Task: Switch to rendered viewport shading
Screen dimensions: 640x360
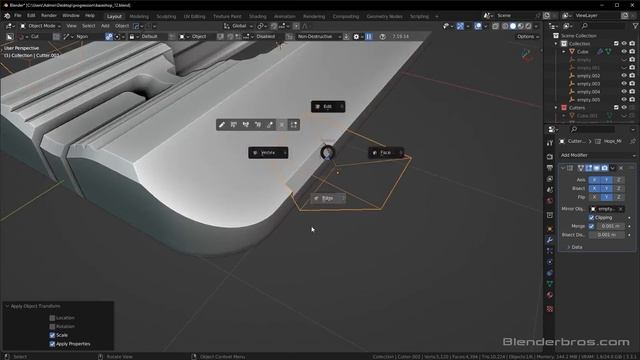Action: pyautogui.click(x=529, y=26)
